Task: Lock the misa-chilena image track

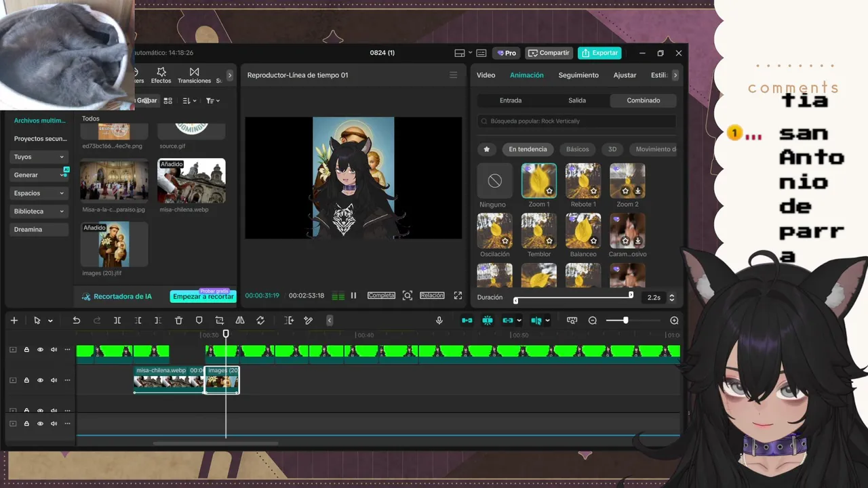Action: coord(26,380)
